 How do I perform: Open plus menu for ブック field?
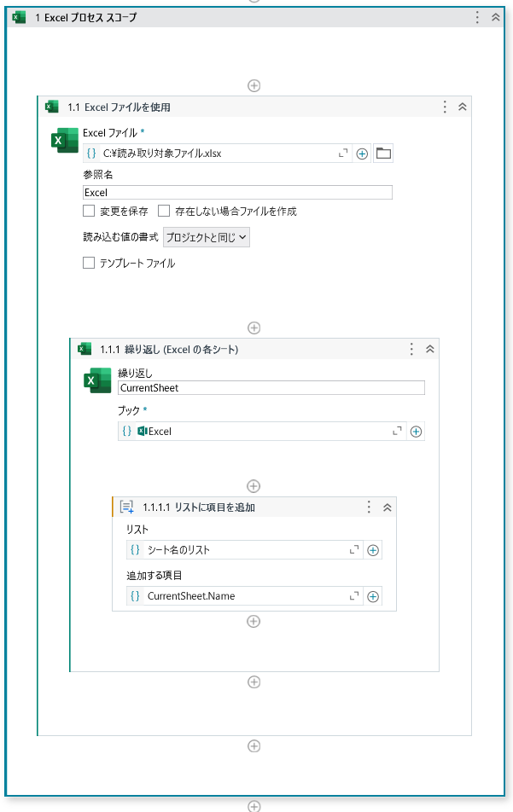(x=416, y=432)
